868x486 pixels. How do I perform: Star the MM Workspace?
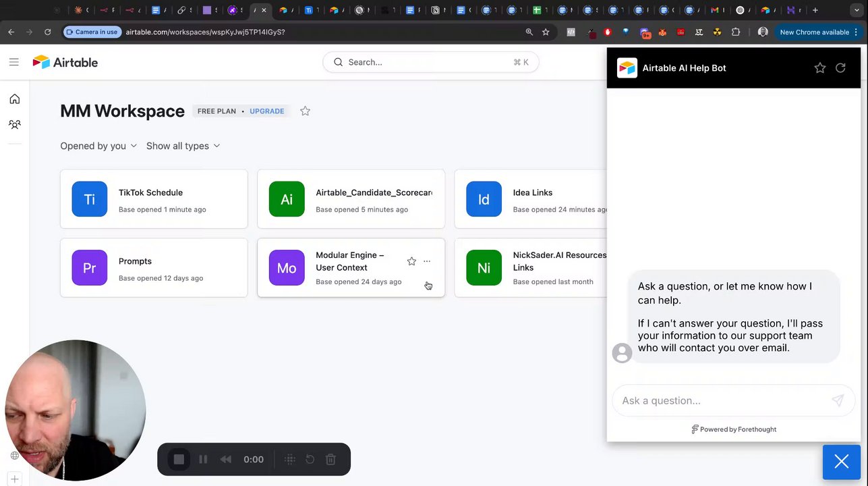(305, 111)
